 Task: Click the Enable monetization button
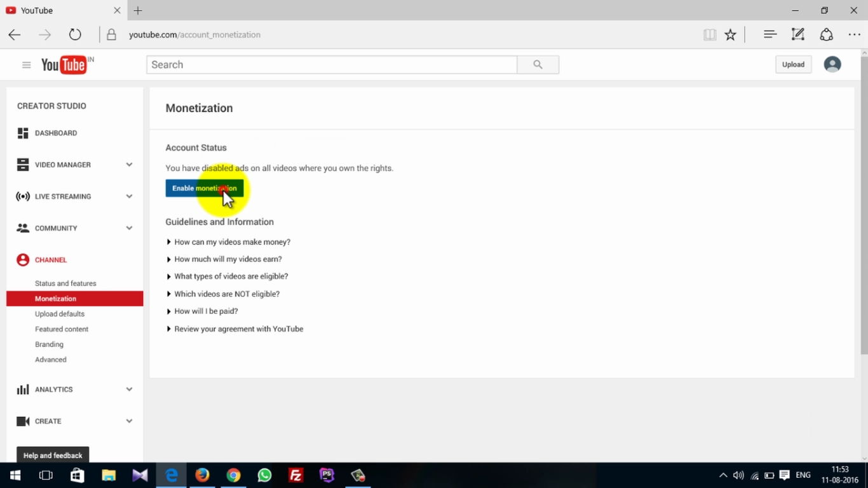coord(205,188)
